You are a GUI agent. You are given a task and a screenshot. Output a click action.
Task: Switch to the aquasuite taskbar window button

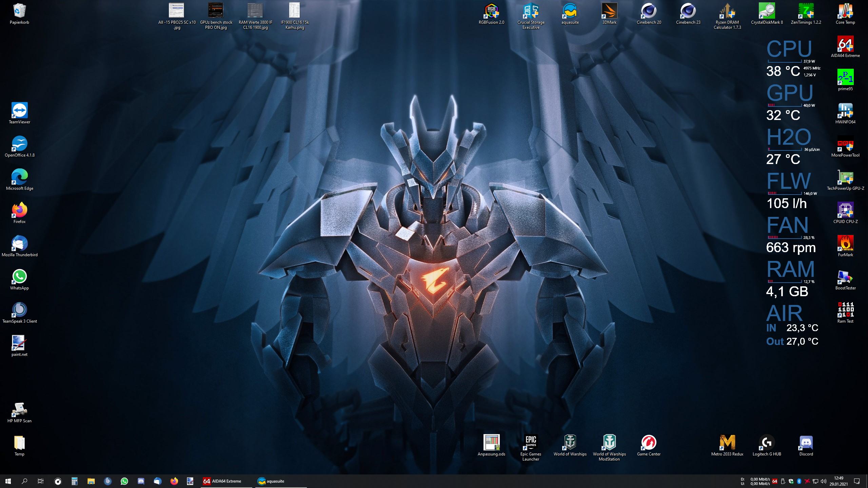pyautogui.click(x=281, y=481)
